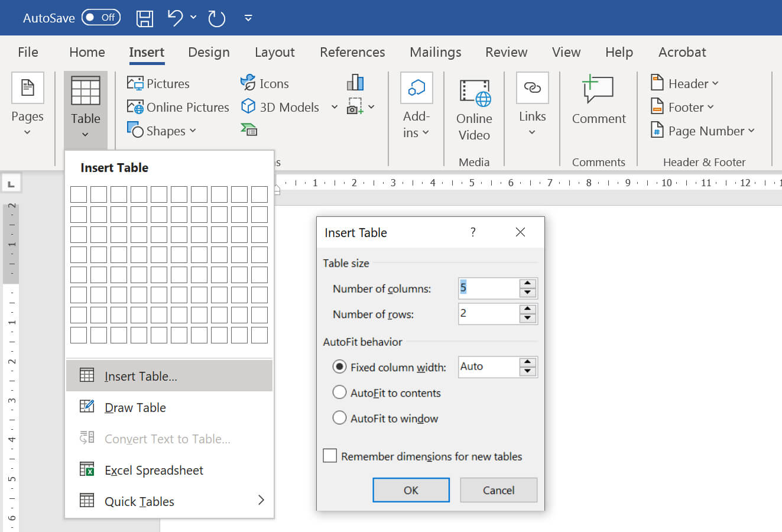The image size is (782, 532).
Task: Increase fixed column width with up arrow
Action: [x=528, y=362]
